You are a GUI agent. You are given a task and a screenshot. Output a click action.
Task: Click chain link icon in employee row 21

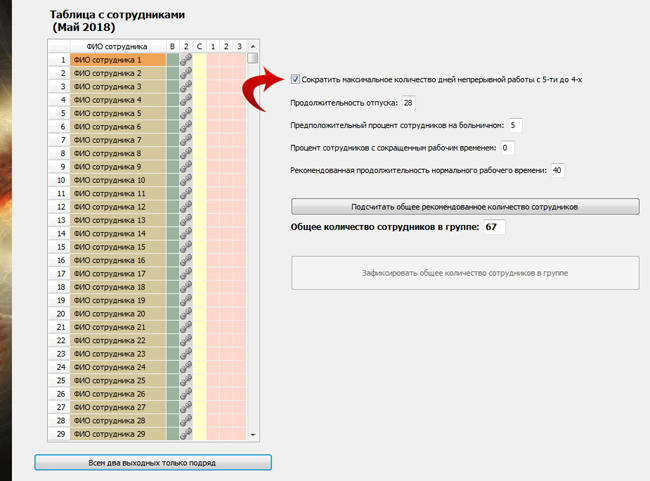click(186, 327)
